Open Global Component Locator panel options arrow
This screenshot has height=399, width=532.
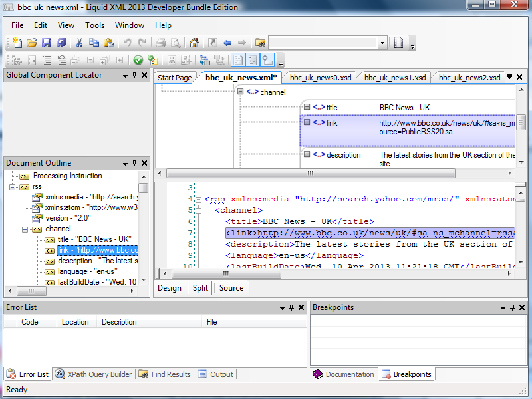(x=125, y=76)
